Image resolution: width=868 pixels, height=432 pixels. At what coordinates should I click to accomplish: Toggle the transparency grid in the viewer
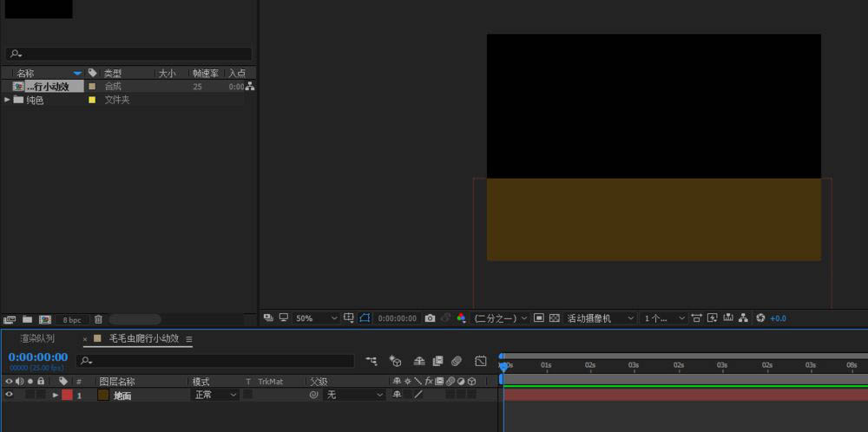point(554,318)
